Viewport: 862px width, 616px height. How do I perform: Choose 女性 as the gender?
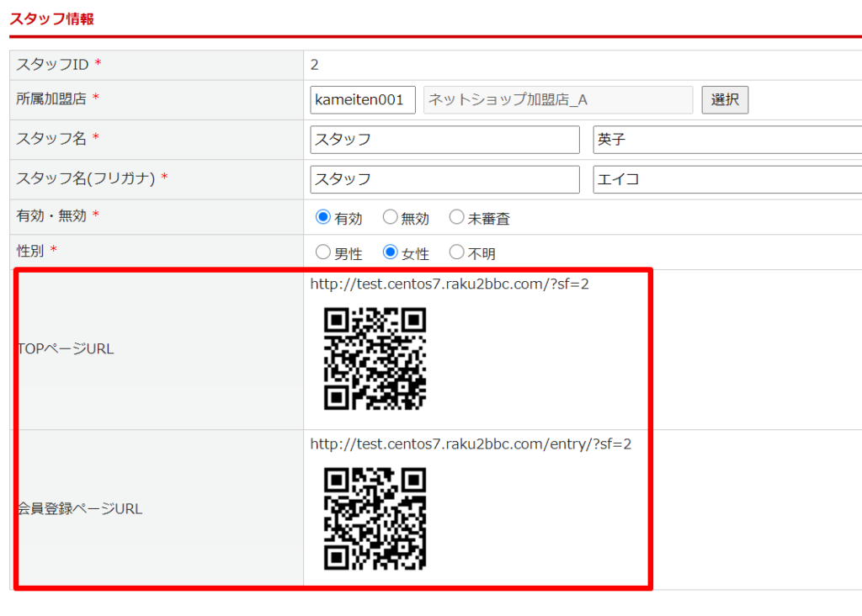coord(390,252)
